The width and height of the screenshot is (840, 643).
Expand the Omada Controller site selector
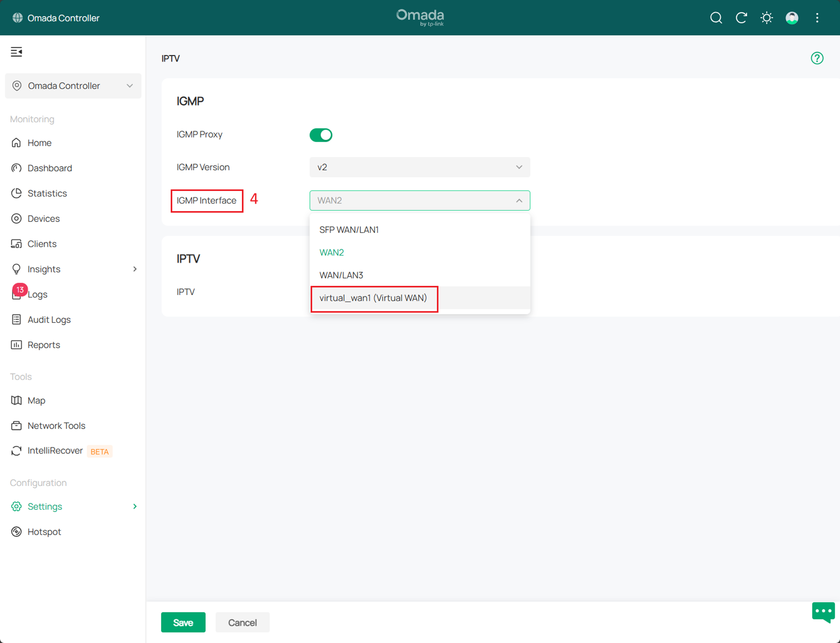point(73,86)
